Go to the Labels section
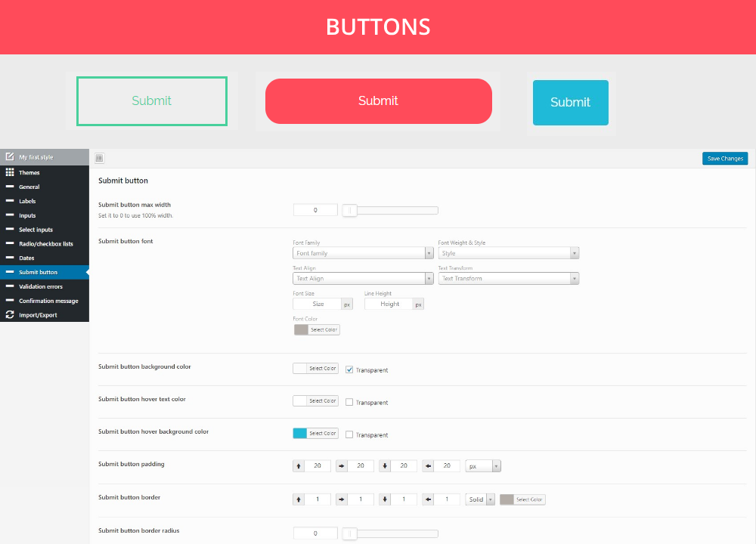756x544 pixels. (x=45, y=201)
